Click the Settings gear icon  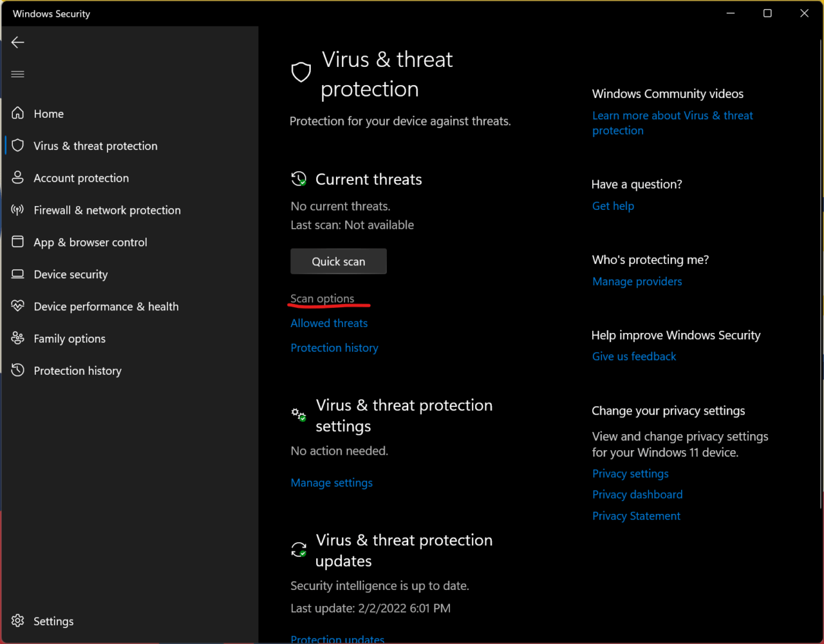[x=18, y=621]
